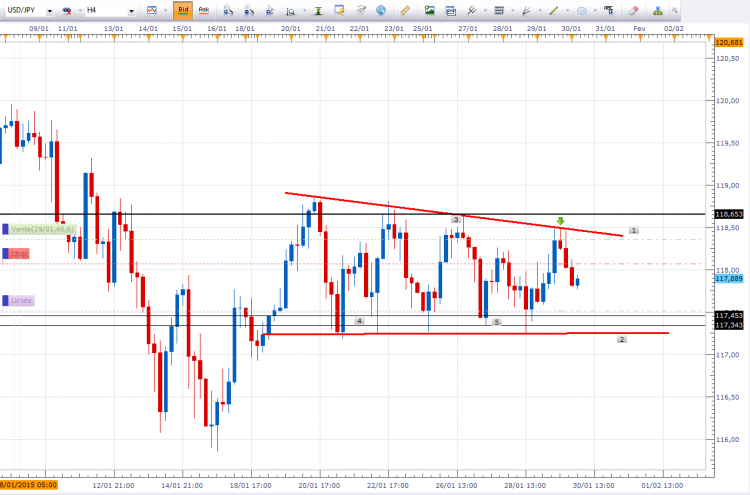Toggle the Bid price view
The image size is (750, 495).
tap(183, 10)
